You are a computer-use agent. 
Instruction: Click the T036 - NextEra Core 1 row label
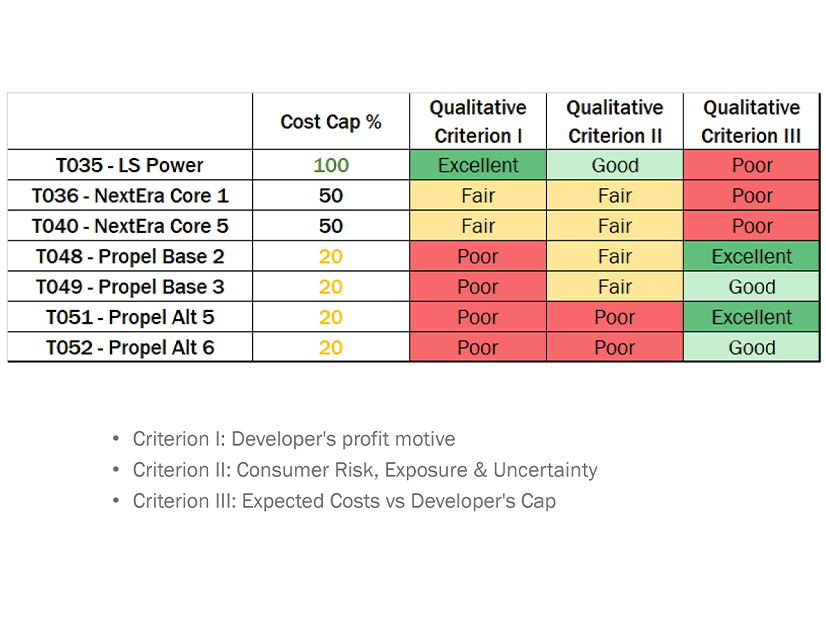(130, 196)
